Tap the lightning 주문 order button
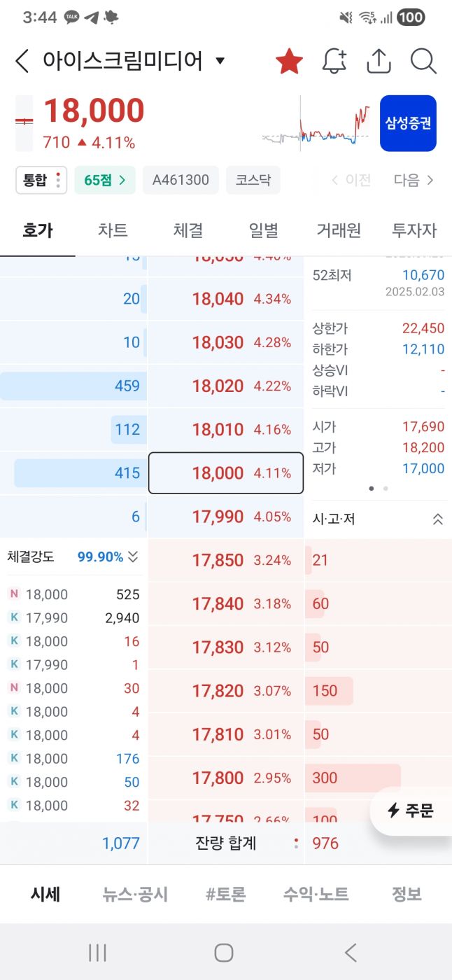The width and height of the screenshot is (452, 980). click(x=411, y=811)
